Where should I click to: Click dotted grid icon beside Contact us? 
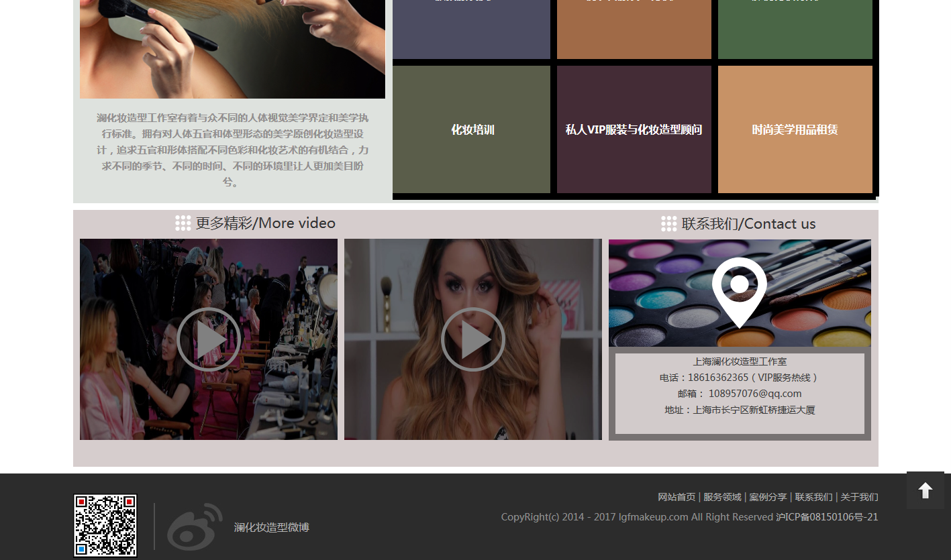[668, 224]
